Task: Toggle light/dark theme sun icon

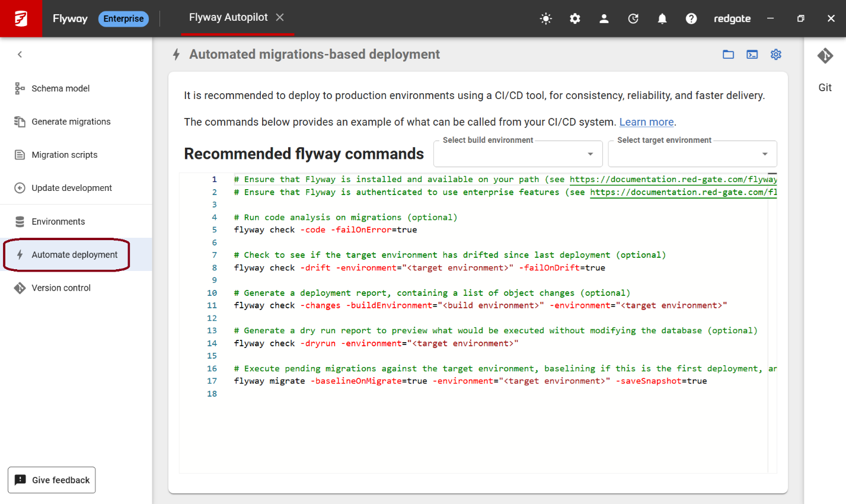Action: [x=545, y=19]
